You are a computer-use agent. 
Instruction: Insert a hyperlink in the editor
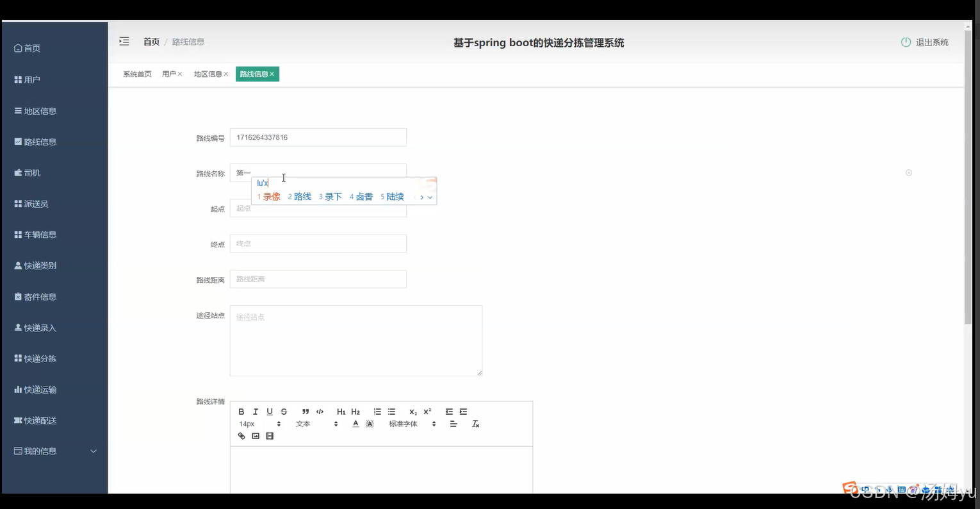click(x=241, y=436)
